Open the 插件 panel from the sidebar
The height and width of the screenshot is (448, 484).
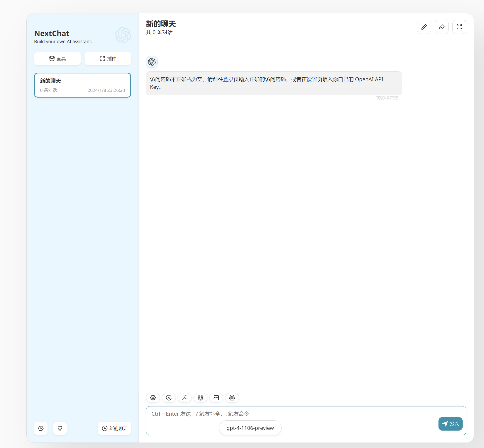pyautogui.click(x=108, y=58)
